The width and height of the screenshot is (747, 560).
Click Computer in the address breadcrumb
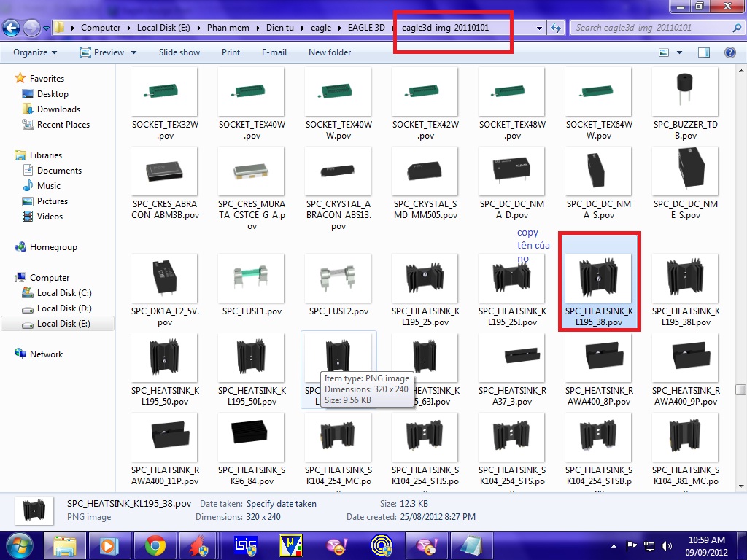click(101, 28)
